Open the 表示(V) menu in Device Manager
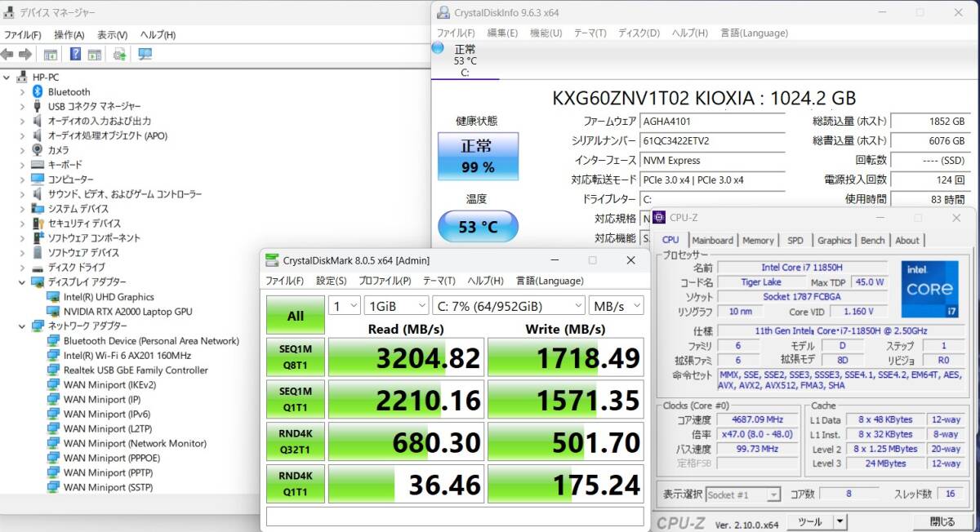The width and height of the screenshot is (980, 532). tap(112, 35)
